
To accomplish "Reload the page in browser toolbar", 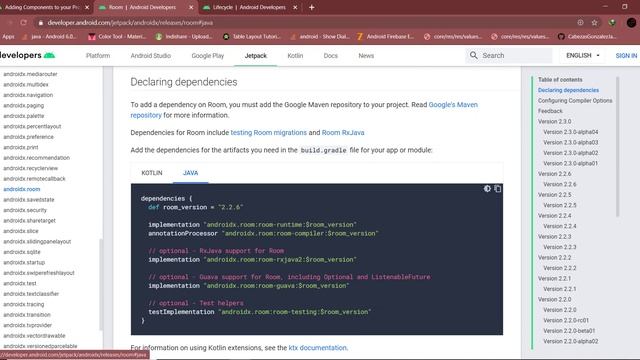I will coord(23,22).
